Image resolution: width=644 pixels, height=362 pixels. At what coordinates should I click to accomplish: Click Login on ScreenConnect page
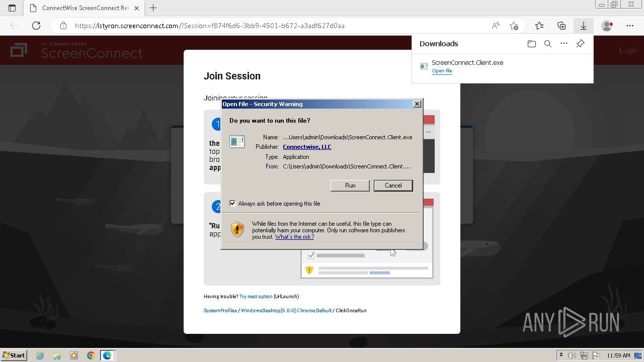point(628,50)
